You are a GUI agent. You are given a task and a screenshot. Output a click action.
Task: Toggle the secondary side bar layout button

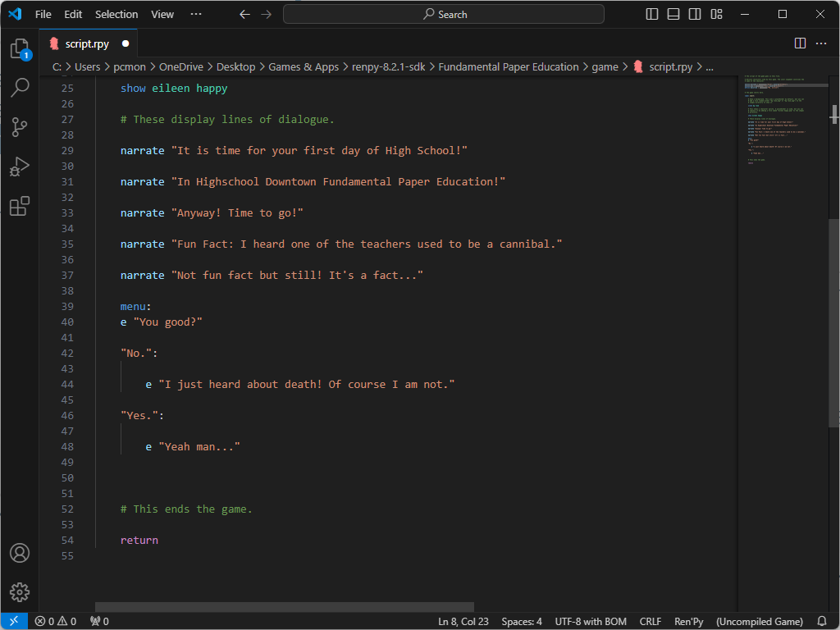click(x=695, y=14)
